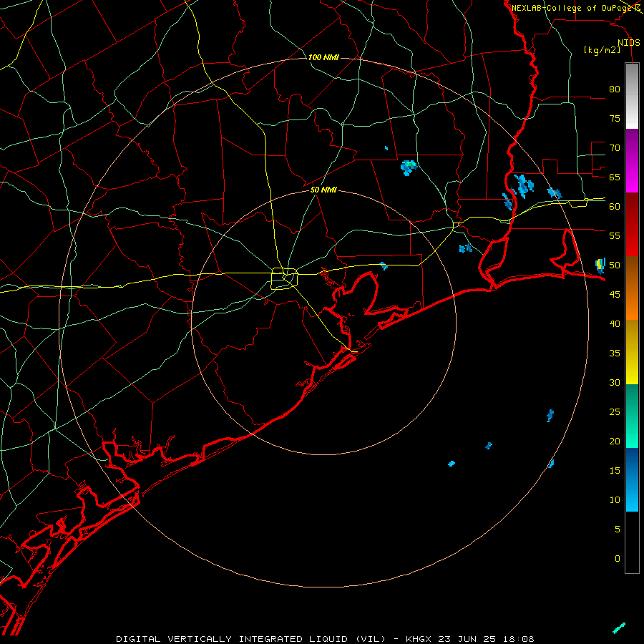Click the "KHGX" radar site identifier
The image size is (644, 644).
tap(419, 639)
